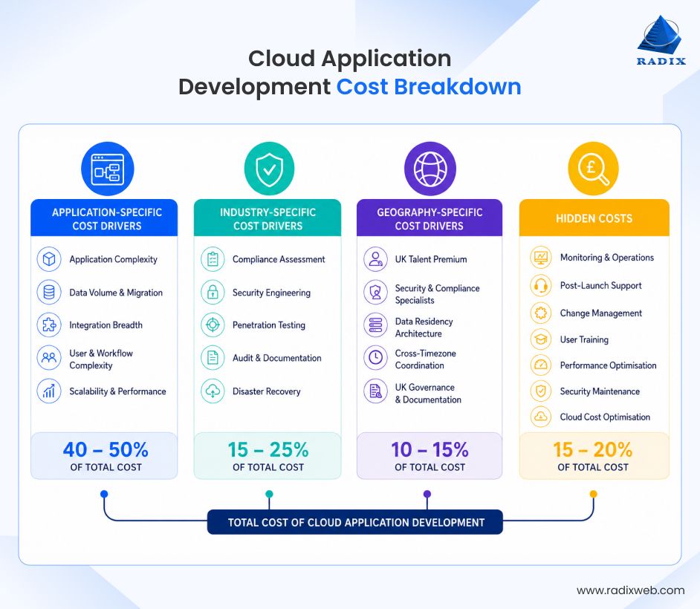
Task: Click the graduation cap icon beside User Training
Action: 541,339
